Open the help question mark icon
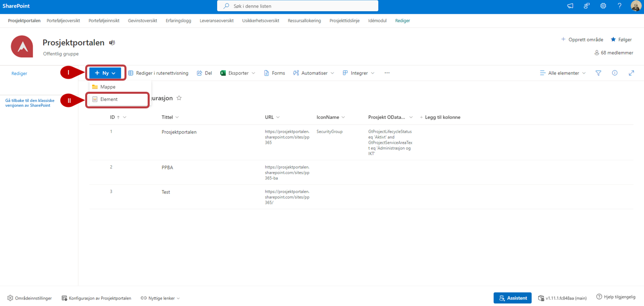The width and height of the screenshot is (644, 306). (619, 6)
